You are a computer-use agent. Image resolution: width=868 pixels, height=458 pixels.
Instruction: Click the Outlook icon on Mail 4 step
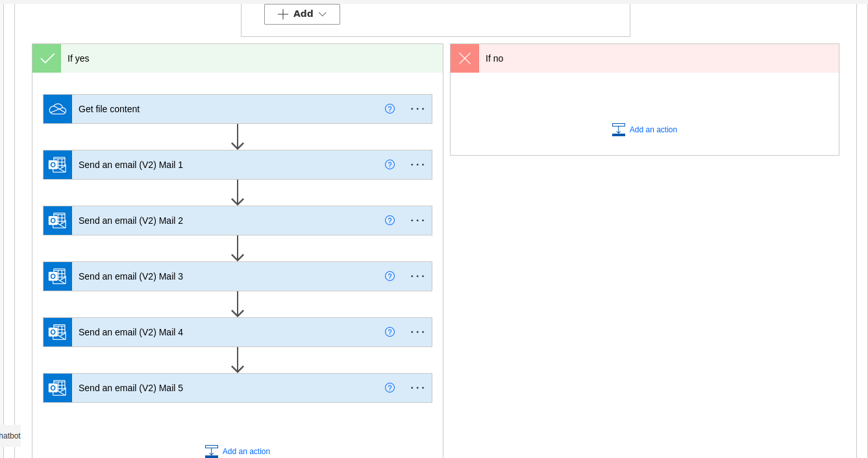(x=58, y=332)
